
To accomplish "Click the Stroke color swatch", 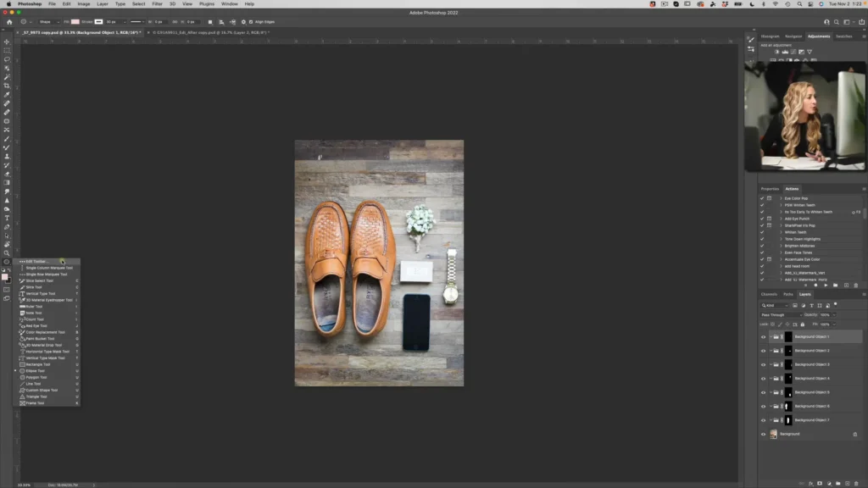I will click(x=98, y=22).
